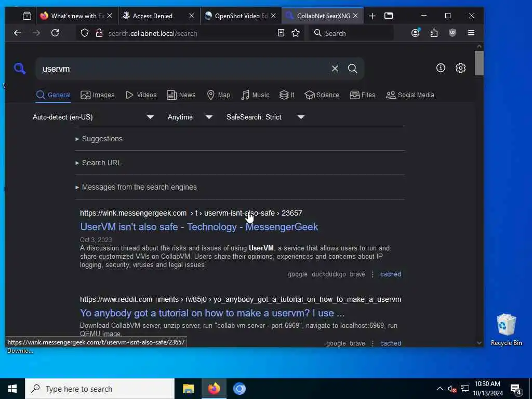Open the Anytime time range dropdown
The width and height of the screenshot is (532, 399).
[x=190, y=117]
